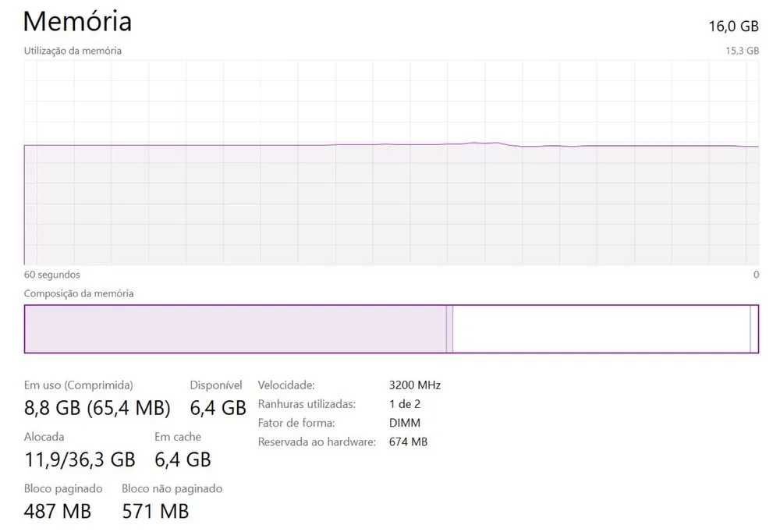Click the DIMM form factor value
The height and width of the screenshot is (532, 780).
pos(404,423)
